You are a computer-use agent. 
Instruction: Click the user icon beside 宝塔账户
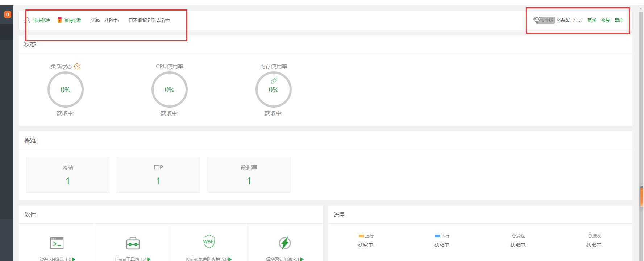pos(27,20)
